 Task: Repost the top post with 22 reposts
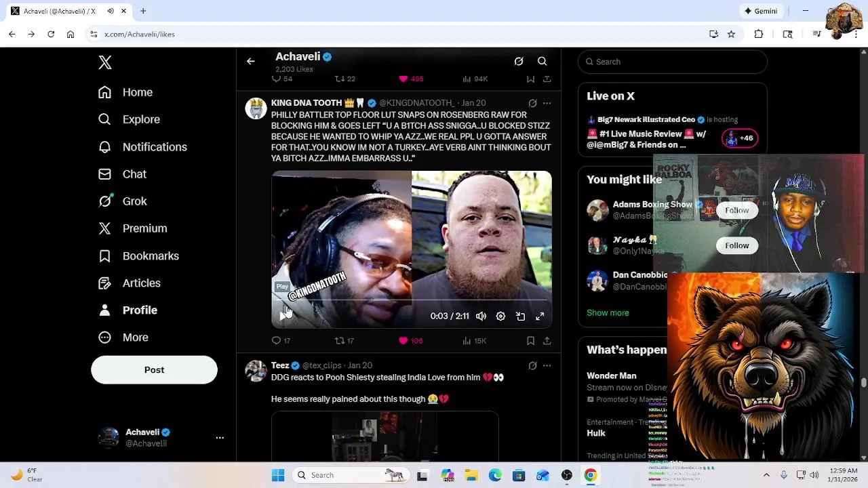(x=345, y=79)
